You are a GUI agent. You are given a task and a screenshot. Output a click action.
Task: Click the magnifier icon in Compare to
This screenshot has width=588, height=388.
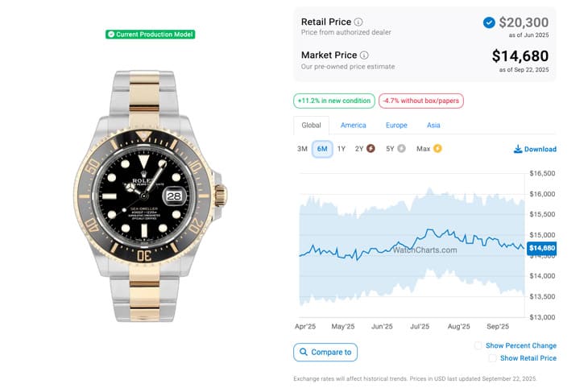303,352
